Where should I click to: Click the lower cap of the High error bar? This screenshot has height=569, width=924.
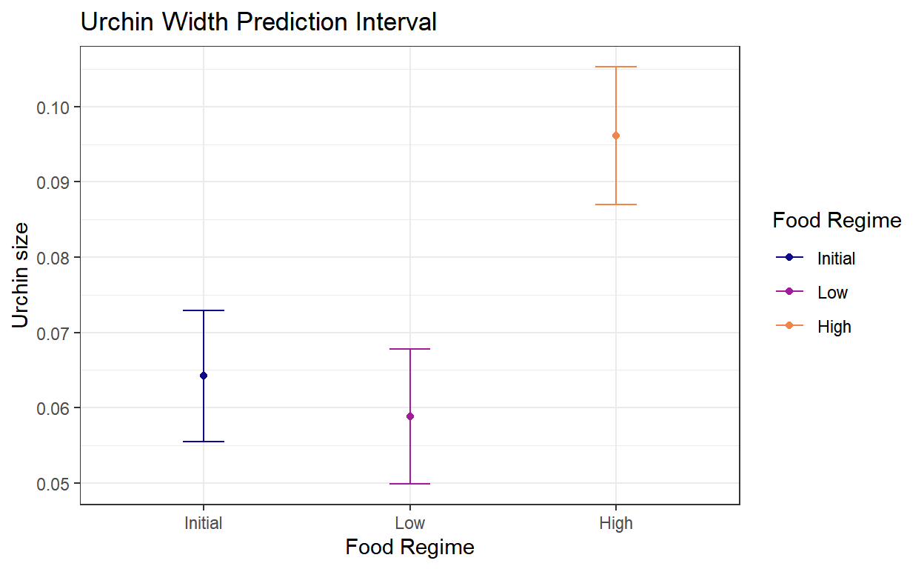[616, 204]
